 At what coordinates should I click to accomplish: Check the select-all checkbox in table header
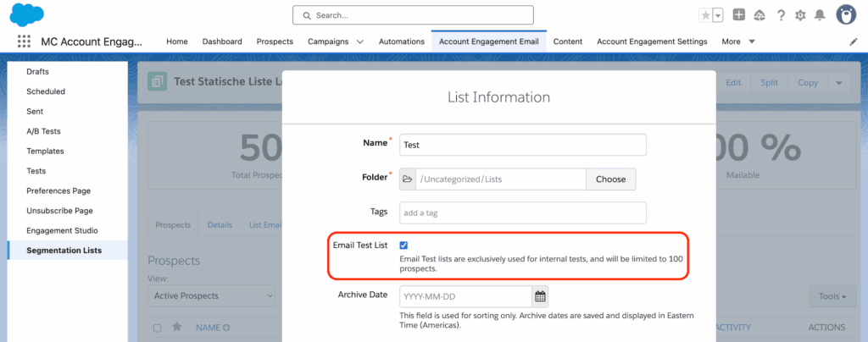tap(157, 328)
